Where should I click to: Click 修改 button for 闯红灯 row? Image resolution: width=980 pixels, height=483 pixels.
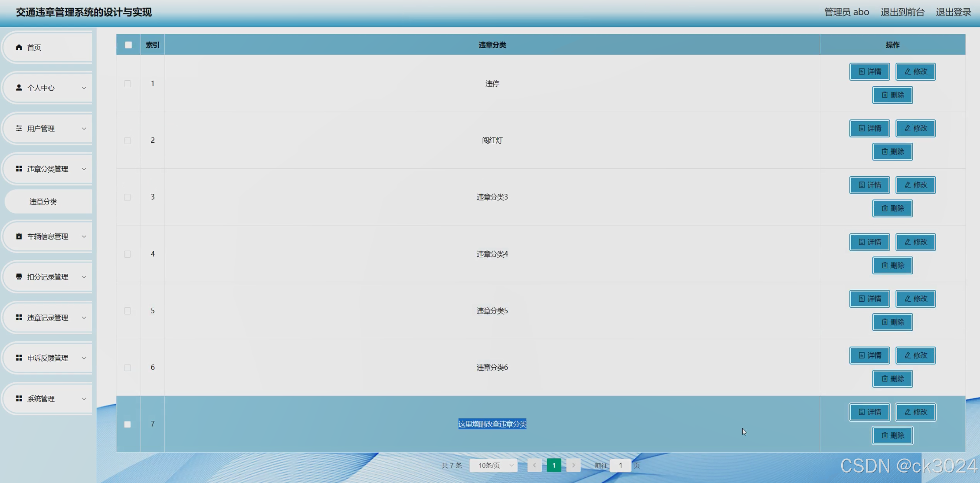coord(915,128)
